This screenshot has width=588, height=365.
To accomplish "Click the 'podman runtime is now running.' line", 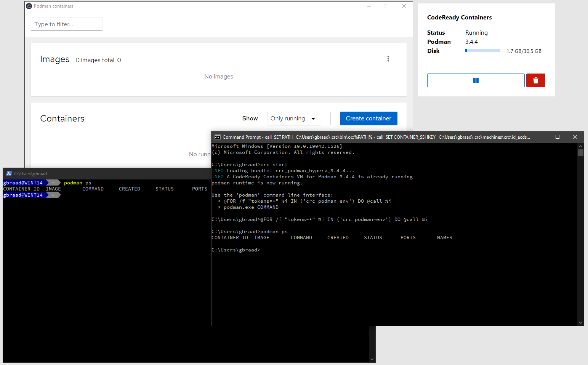I will tap(257, 183).
